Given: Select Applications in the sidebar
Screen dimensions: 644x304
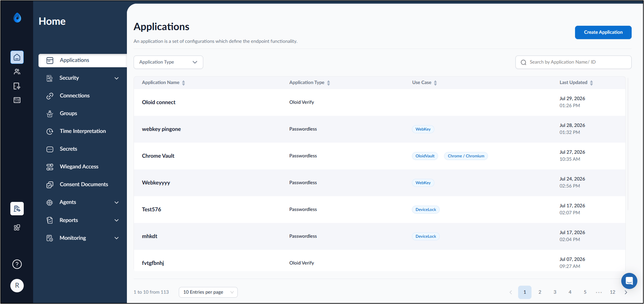Looking at the screenshot, I should click(x=83, y=60).
